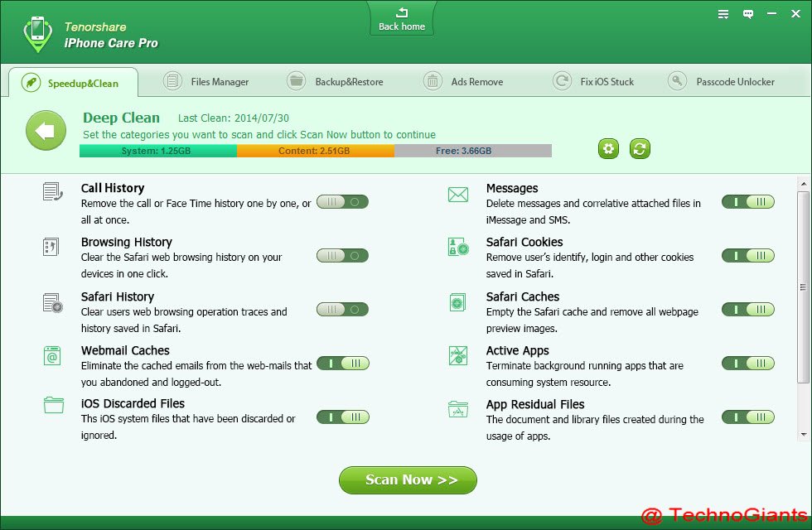812x530 pixels.
Task: Click the Last Clean: 2014/07/30 text
Action: [x=234, y=118]
